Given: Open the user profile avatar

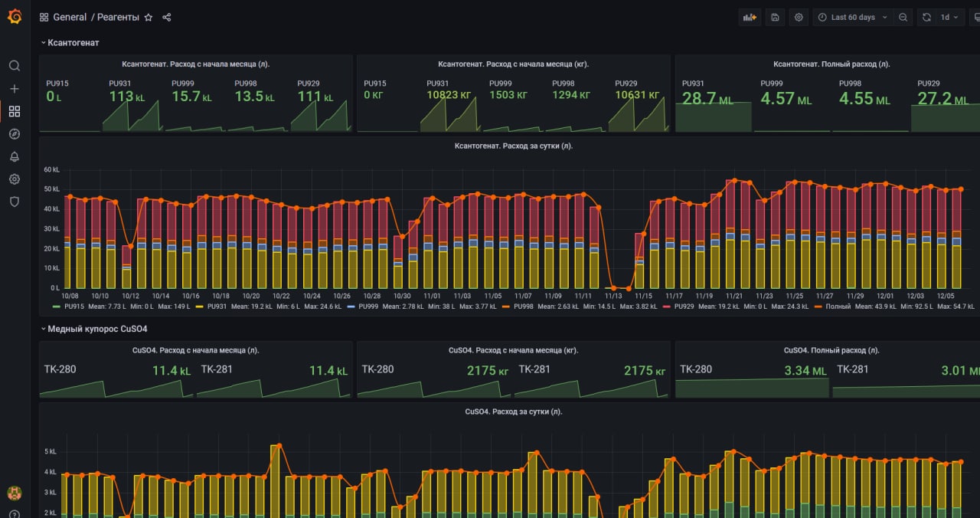Looking at the screenshot, I should [x=14, y=492].
